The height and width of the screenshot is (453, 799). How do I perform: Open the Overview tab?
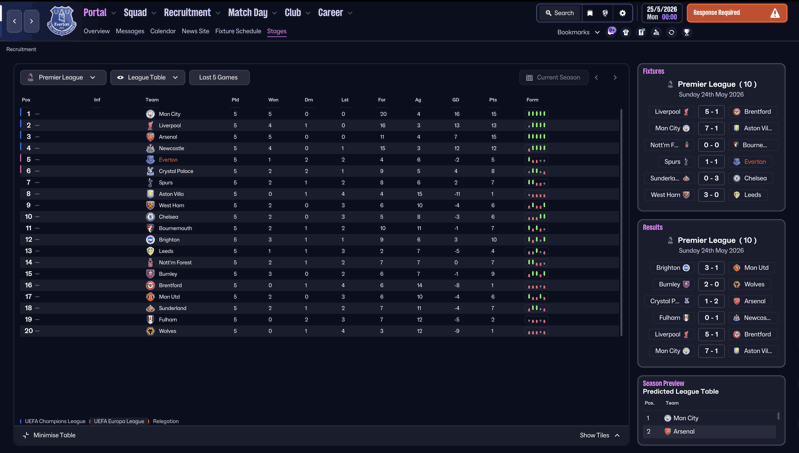(x=96, y=31)
